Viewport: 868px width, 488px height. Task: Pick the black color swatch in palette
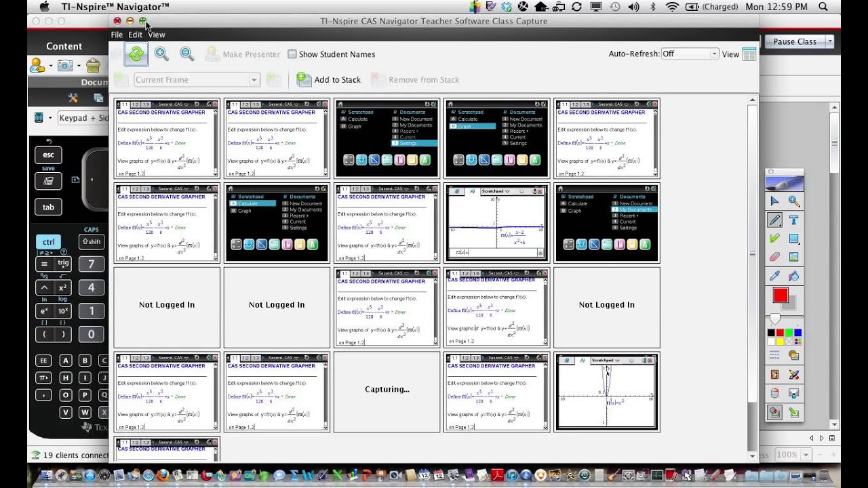click(x=771, y=333)
